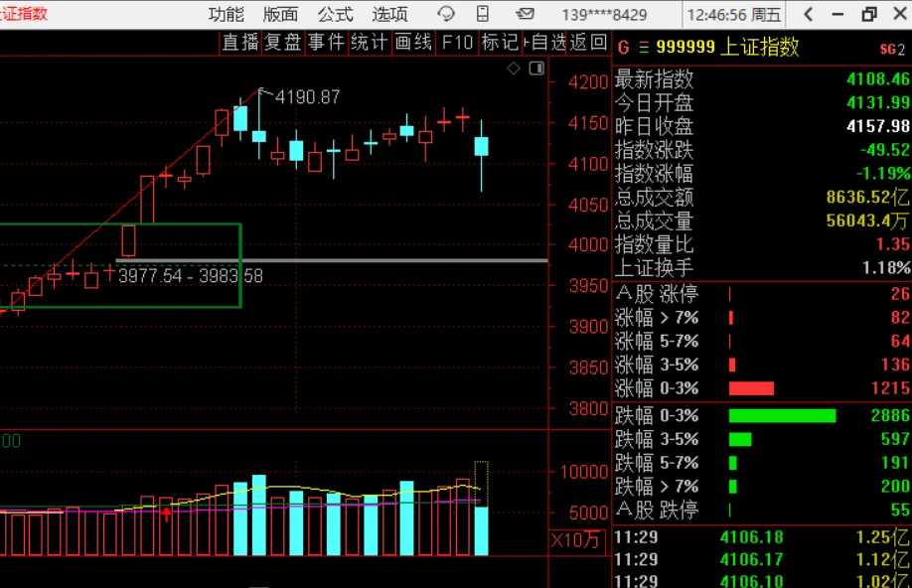Click the 3977.54 - 3983.58 gap label
The image size is (912, 588).
click(x=190, y=276)
